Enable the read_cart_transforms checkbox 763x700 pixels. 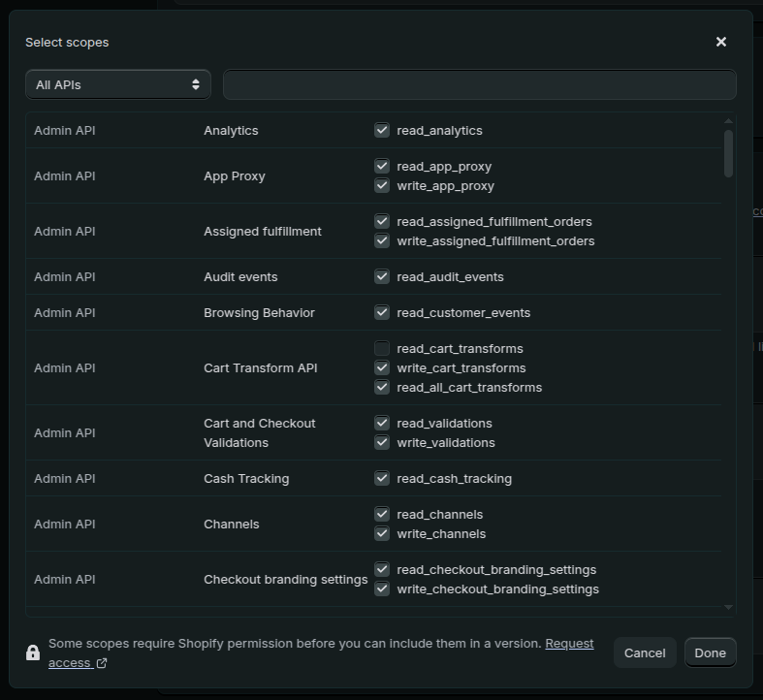pos(382,348)
